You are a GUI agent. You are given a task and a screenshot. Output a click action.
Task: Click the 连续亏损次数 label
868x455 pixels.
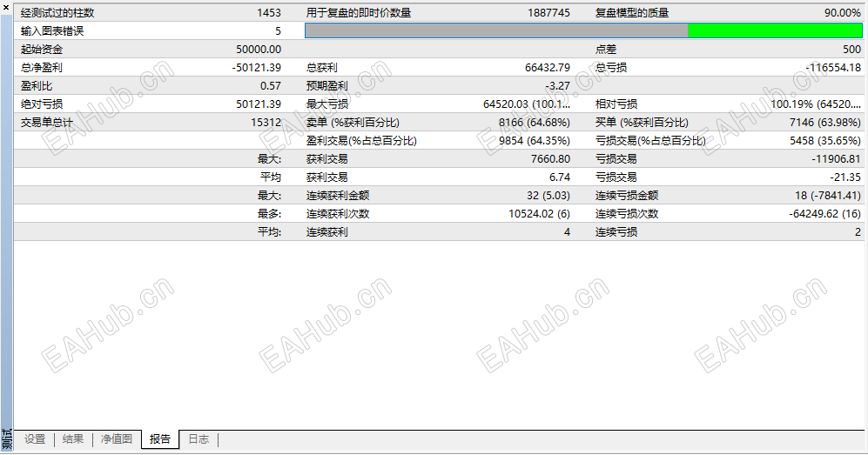(x=627, y=213)
